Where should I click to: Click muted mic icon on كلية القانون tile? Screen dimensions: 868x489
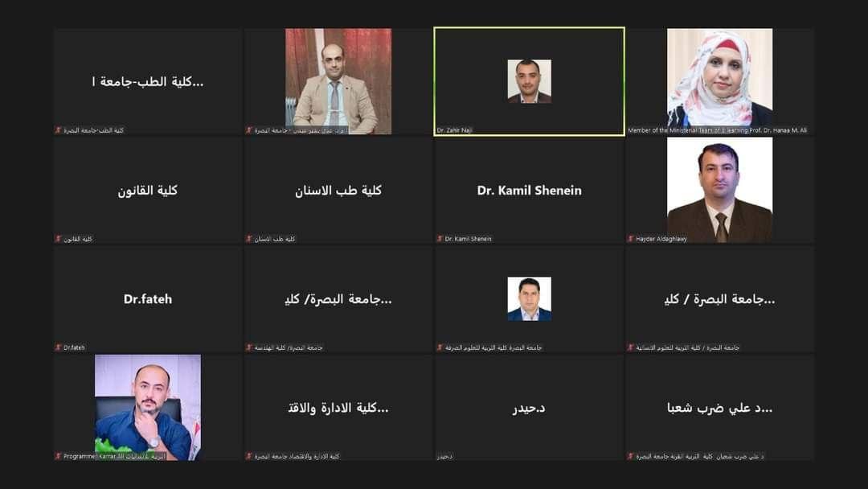click(58, 239)
